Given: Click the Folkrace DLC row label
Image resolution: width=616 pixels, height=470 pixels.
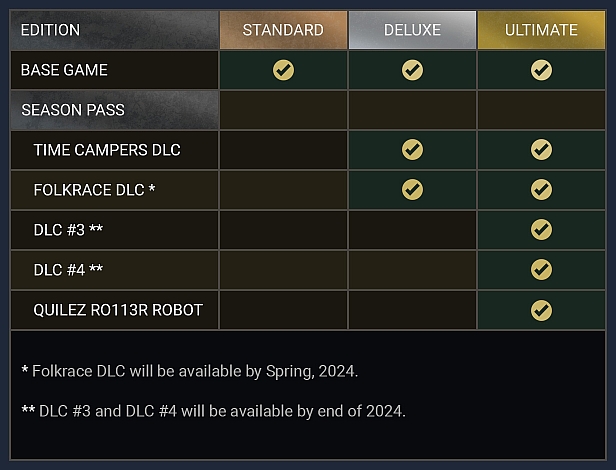Looking at the screenshot, I should pyautogui.click(x=94, y=190).
